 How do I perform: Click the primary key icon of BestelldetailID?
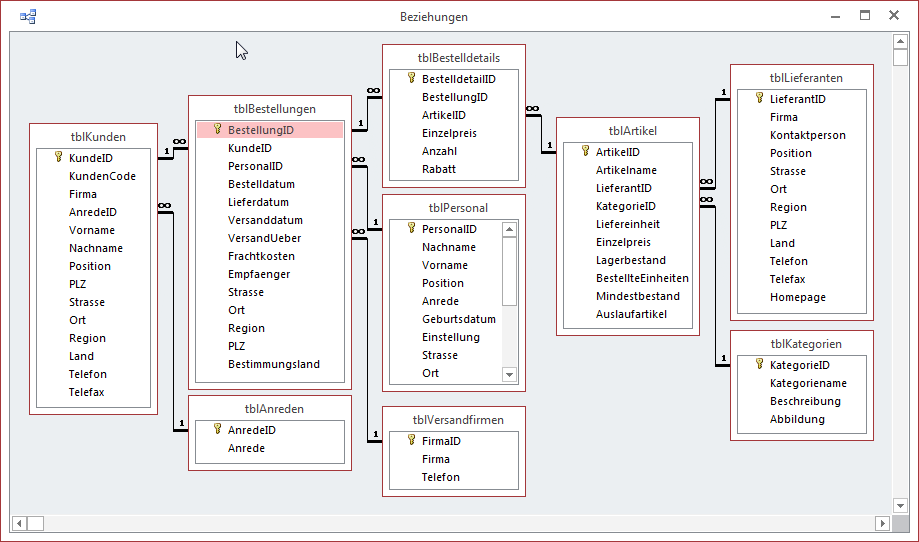[411, 78]
